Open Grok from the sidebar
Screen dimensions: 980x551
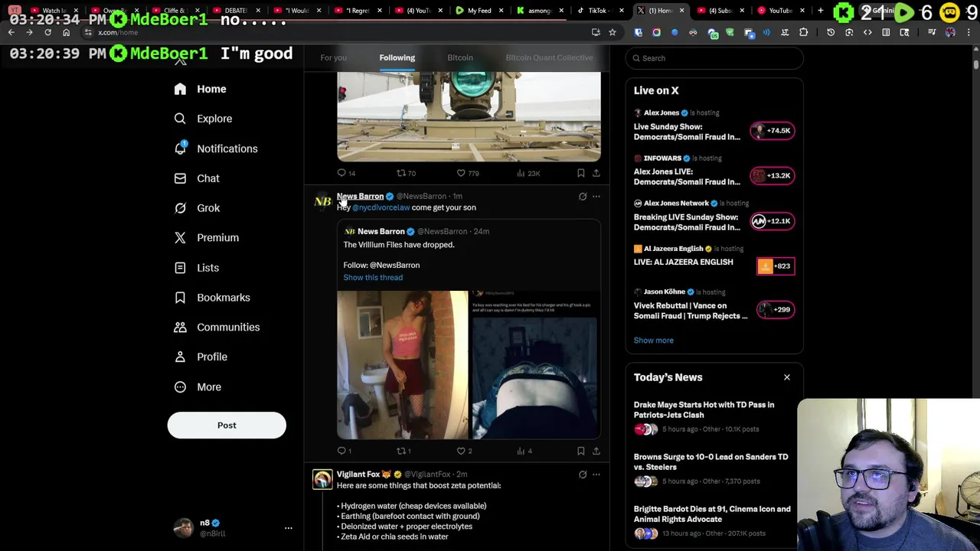(197, 208)
